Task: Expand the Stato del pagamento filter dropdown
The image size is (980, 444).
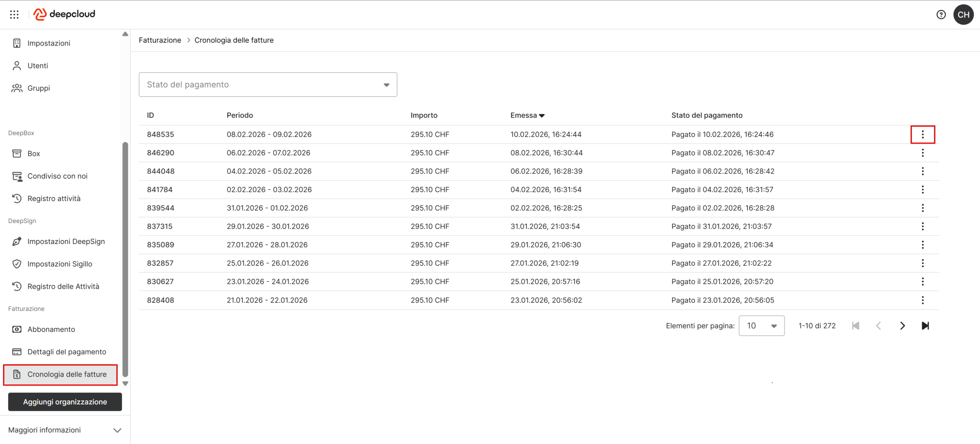Action: [x=268, y=85]
